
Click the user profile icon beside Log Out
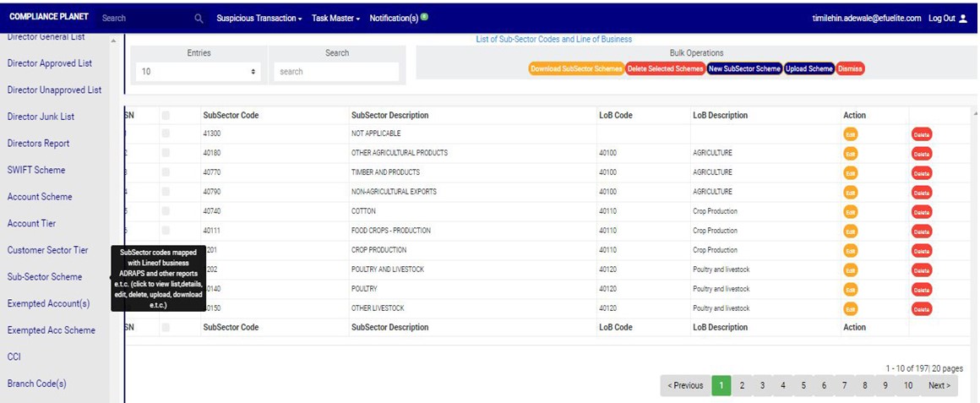[x=963, y=19]
